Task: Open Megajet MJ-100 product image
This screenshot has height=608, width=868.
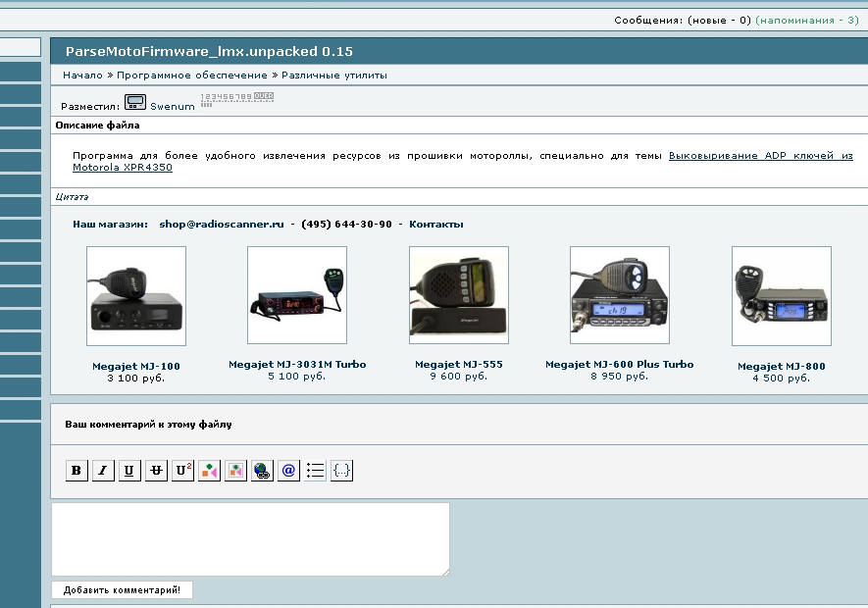Action: pos(136,296)
